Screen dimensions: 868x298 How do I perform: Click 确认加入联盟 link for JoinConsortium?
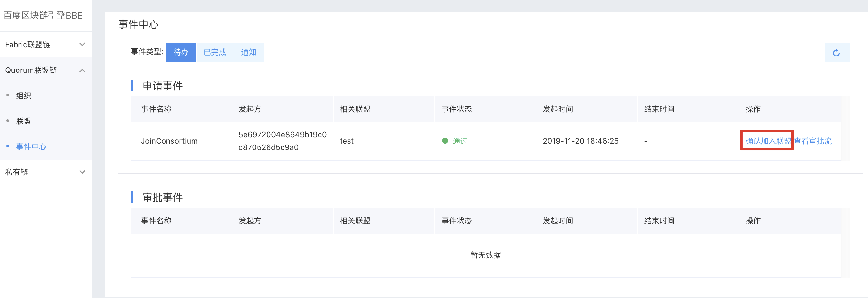[x=768, y=141]
